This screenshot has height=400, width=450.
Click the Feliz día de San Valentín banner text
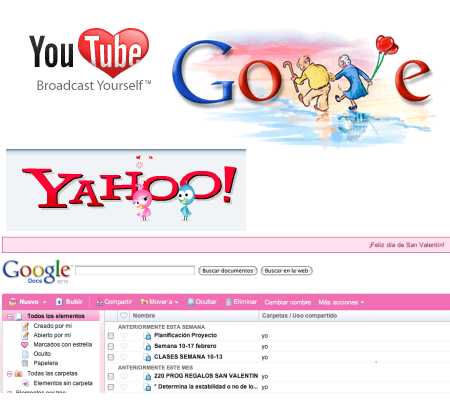[x=407, y=245]
